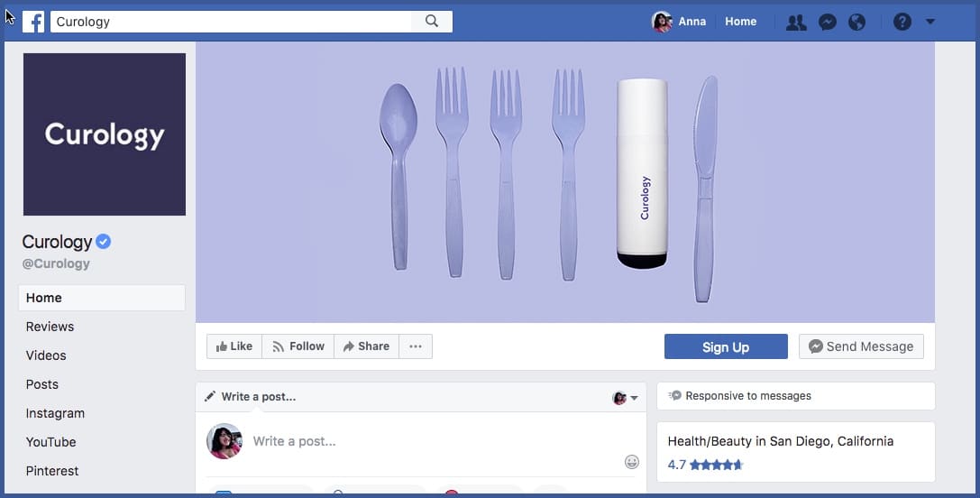Share the Curology page
The width and height of the screenshot is (980, 498).
coord(366,346)
